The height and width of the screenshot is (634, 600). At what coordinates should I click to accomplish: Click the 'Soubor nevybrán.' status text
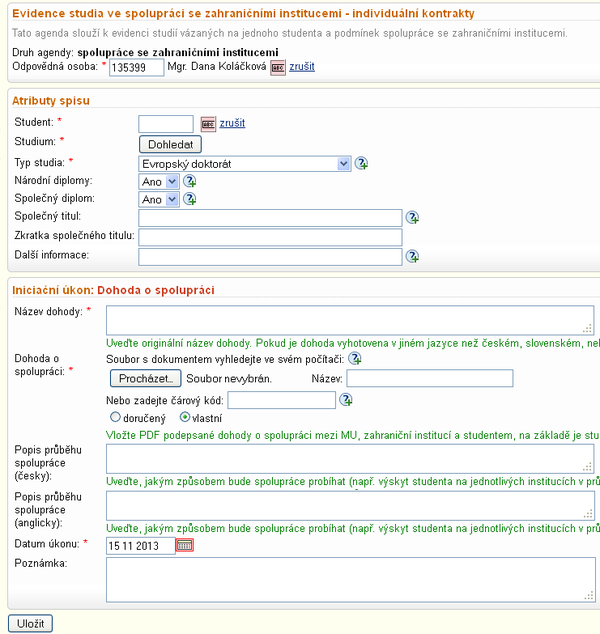(229, 378)
